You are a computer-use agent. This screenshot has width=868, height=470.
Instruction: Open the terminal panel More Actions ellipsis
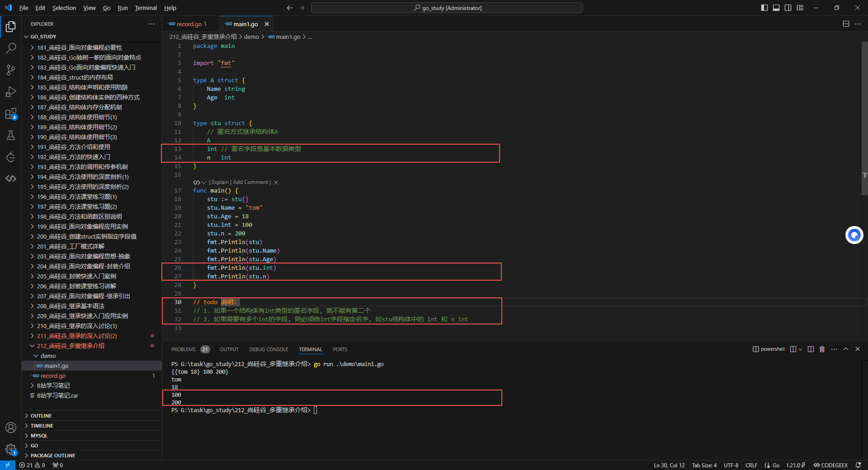[x=834, y=349]
